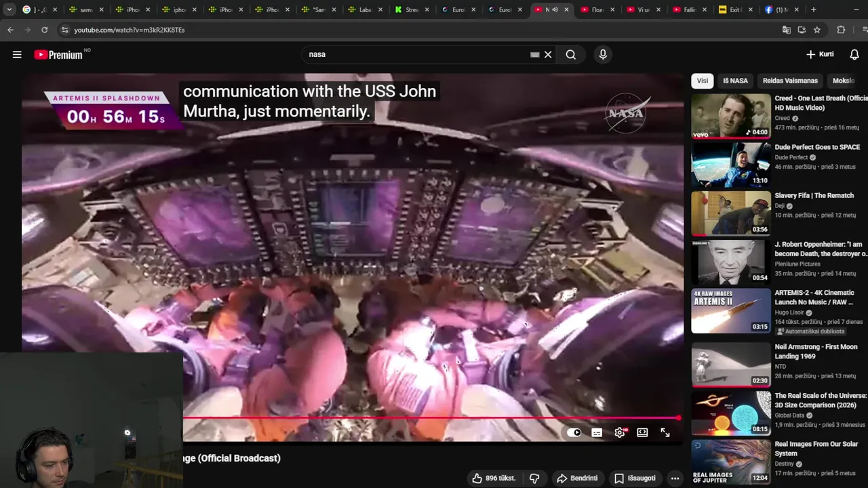Screen dimensions: 868x488
Task: Select the Iš NASA filter chip
Action: pos(735,81)
